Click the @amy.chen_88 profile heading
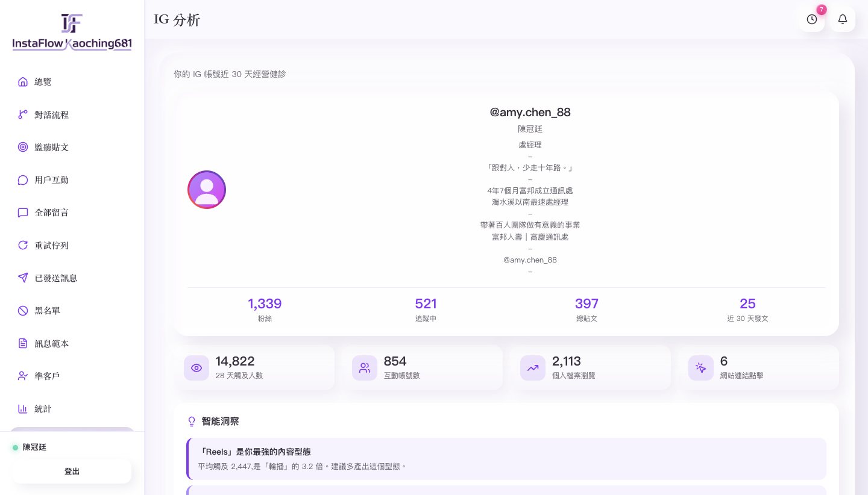The width and height of the screenshot is (868, 495). 530,112
